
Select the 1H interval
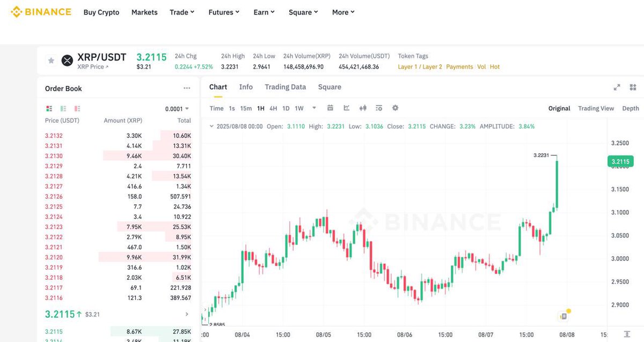click(261, 108)
